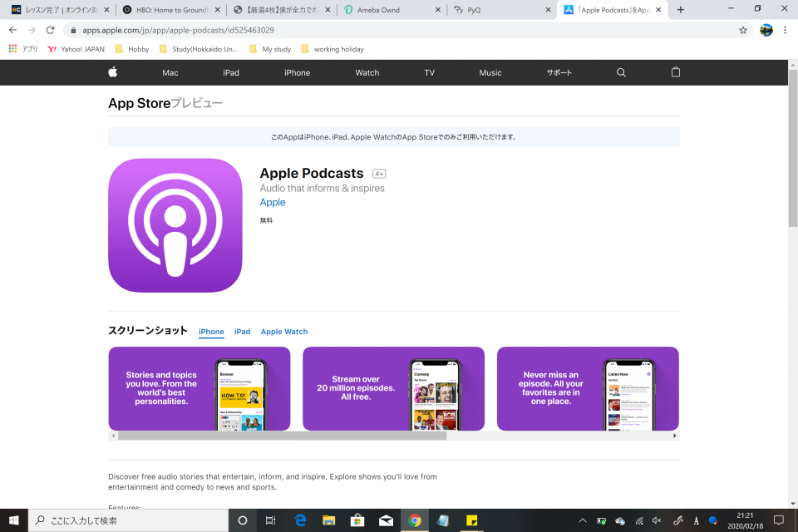Screen dimensions: 798x532
Task: Open Mac in Apple navigation bar
Action: click(x=170, y=73)
